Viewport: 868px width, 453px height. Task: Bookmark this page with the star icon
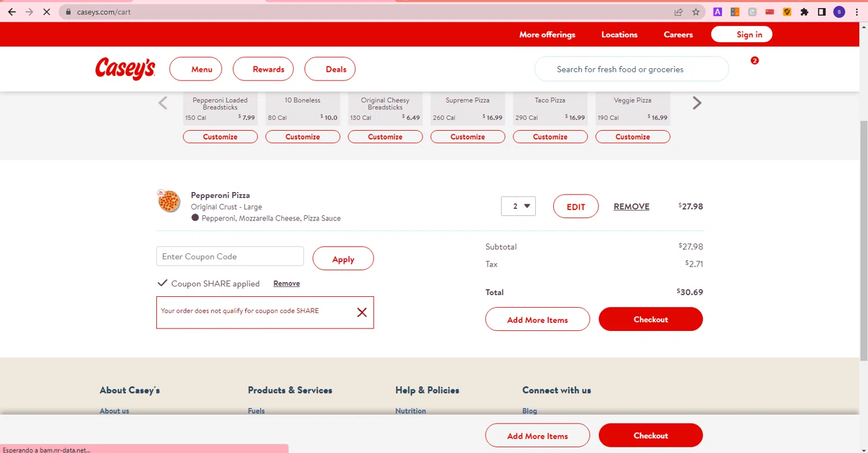696,12
